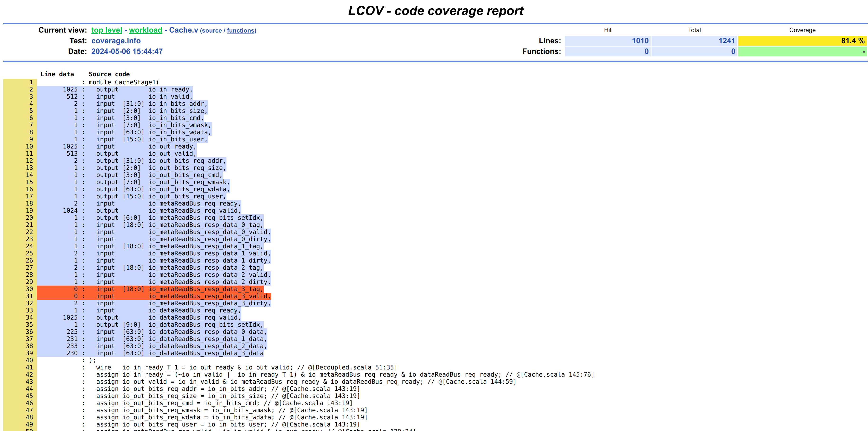Viewport: 868px width, 431px height.
Task: Click hit count 513 on line 11
Action: pos(72,153)
